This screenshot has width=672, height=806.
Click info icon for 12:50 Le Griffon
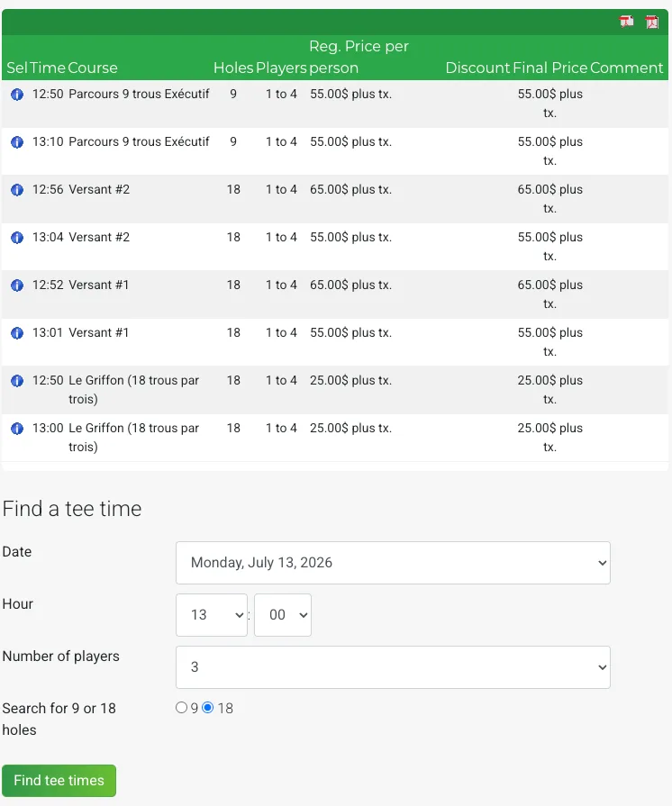(17, 382)
